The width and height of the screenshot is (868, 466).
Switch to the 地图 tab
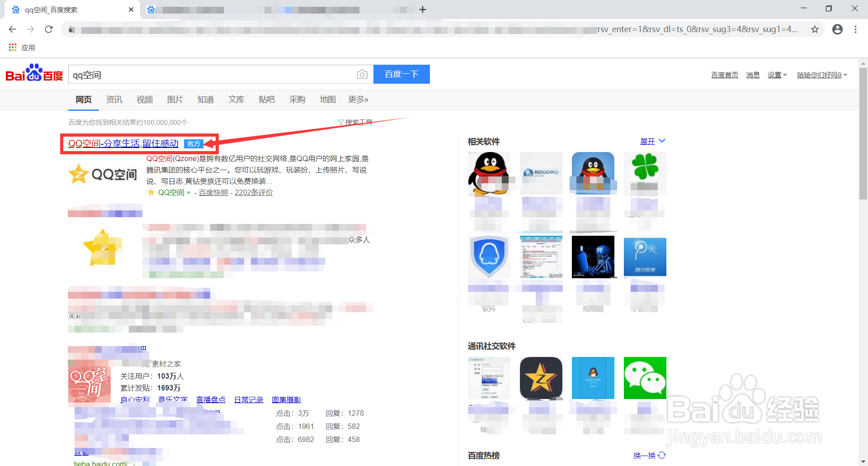click(x=328, y=100)
